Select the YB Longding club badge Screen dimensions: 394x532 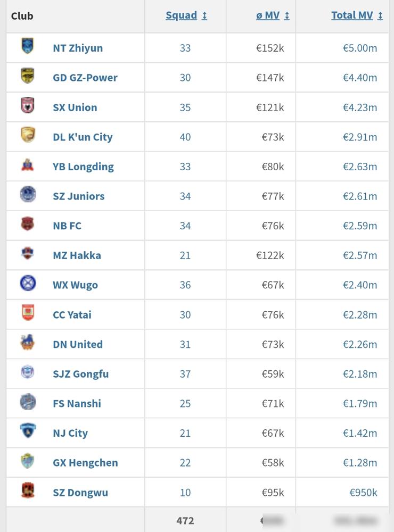28,165
